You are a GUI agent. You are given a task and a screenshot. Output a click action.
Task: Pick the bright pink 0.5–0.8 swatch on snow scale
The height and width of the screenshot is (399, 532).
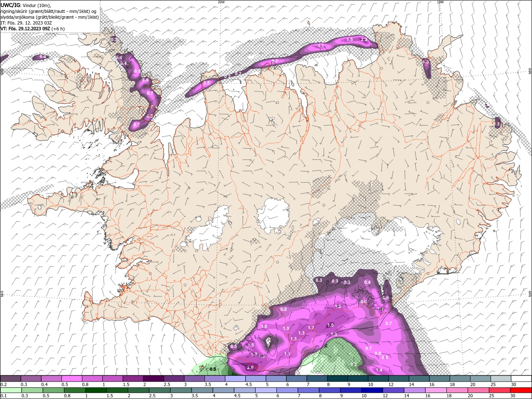click(72, 379)
